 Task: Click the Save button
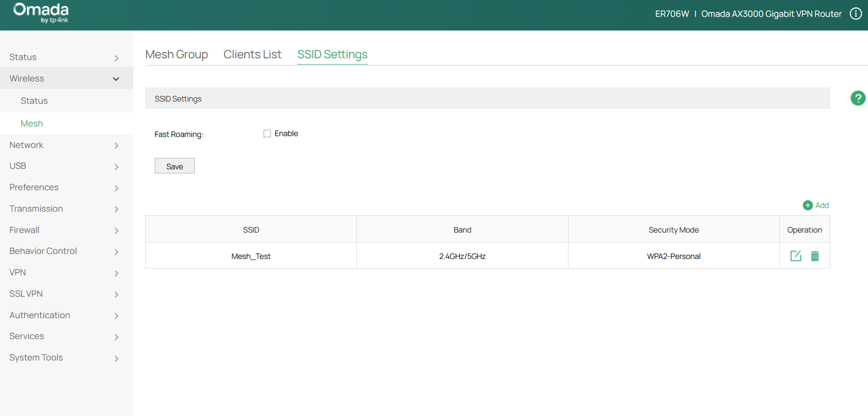[174, 166]
